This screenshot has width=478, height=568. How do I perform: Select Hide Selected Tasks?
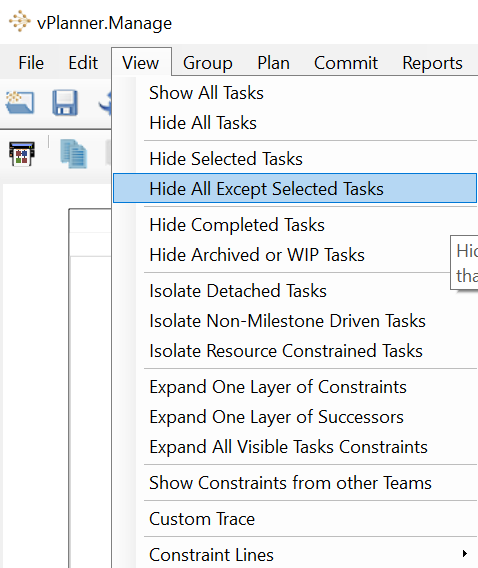(x=295, y=159)
